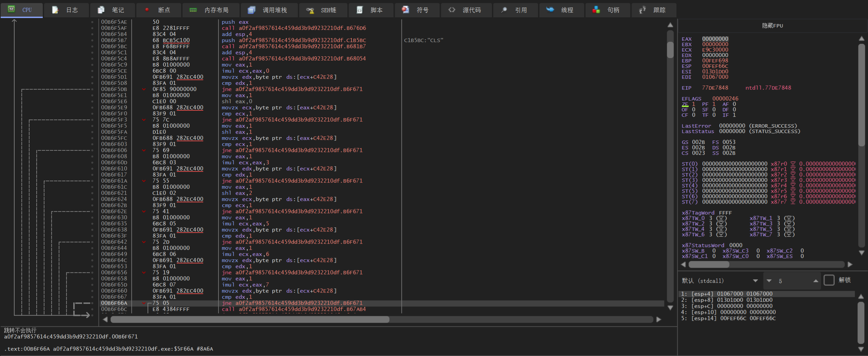Screen dimensions: 868x356
Task: Decrease the argument count with down arrow
Action: (x=769, y=281)
